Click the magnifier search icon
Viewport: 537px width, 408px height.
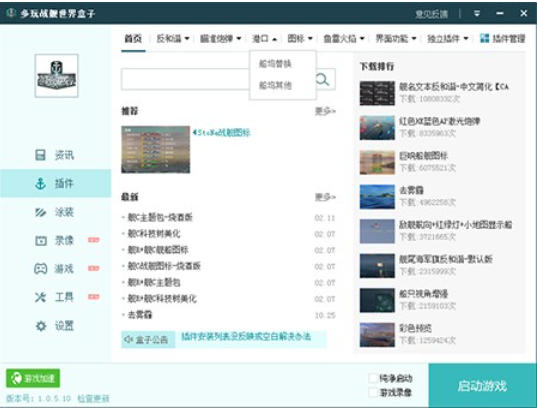coord(322,79)
